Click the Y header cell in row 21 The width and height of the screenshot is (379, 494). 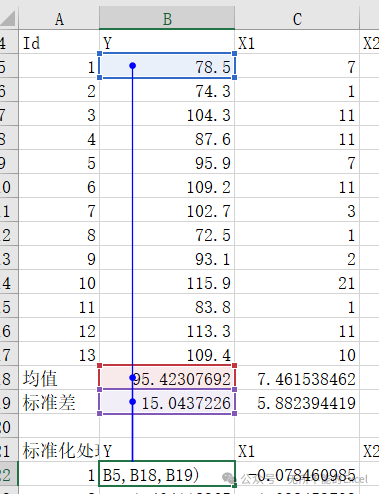(x=167, y=450)
